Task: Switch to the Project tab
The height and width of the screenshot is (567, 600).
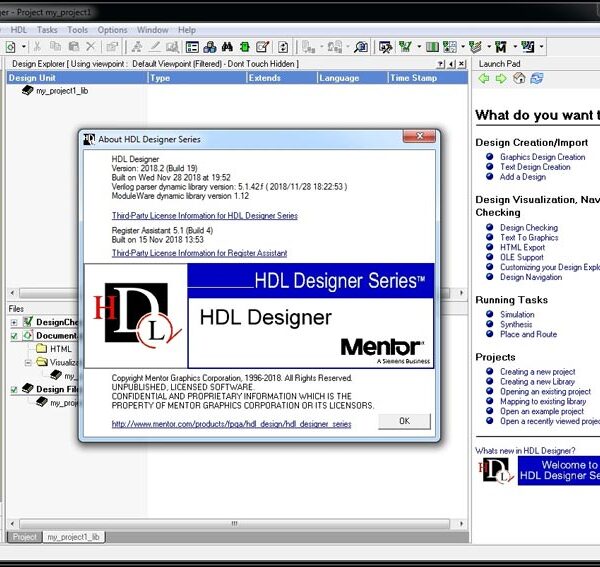Action: (x=25, y=537)
